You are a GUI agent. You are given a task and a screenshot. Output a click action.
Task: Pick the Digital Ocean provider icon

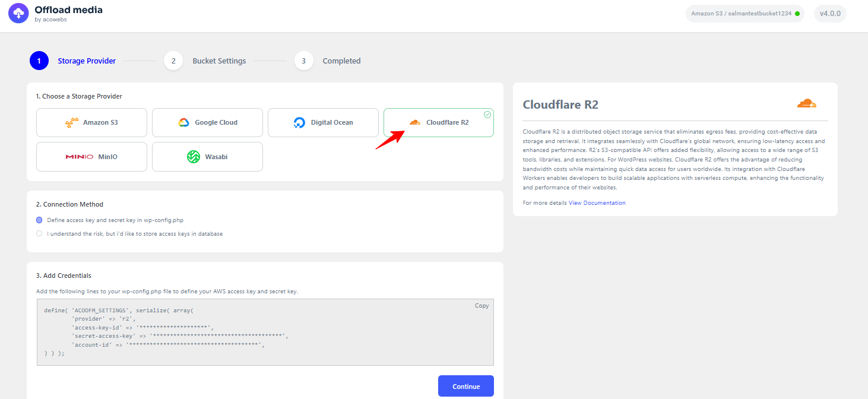299,123
